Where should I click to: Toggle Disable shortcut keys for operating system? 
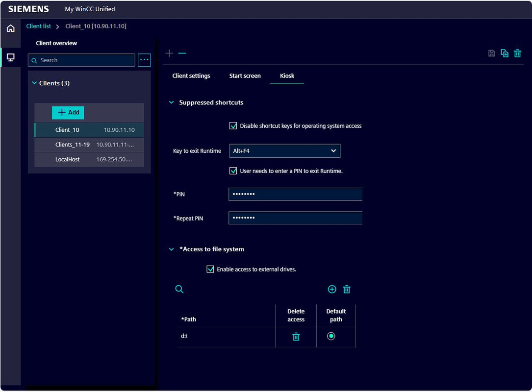[x=233, y=126]
